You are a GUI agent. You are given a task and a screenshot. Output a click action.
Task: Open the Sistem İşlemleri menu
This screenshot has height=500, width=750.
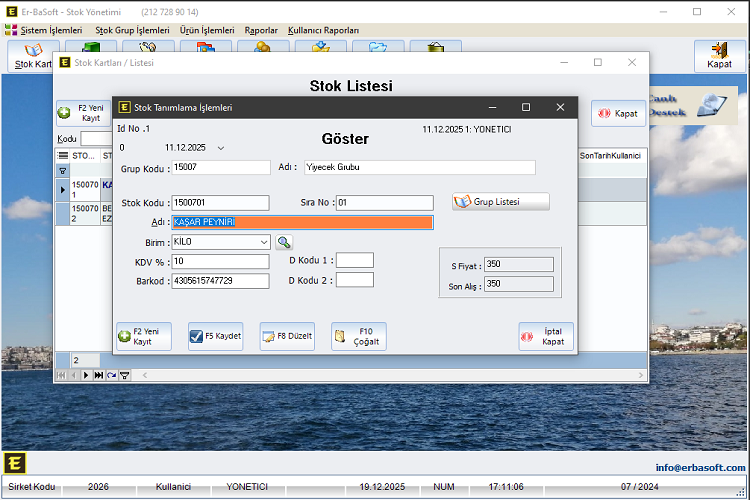pos(44,30)
